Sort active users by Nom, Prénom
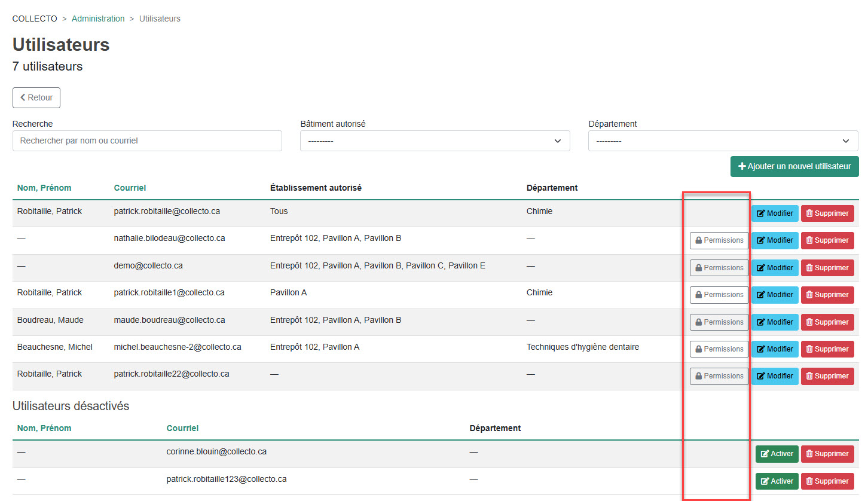Image resolution: width=868 pixels, height=501 pixels. pyautogui.click(x=44, y=188)
